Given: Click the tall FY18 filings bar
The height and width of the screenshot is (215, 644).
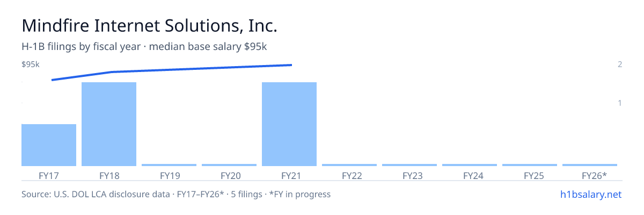Looking at the screenshot, I should [109, 124].
